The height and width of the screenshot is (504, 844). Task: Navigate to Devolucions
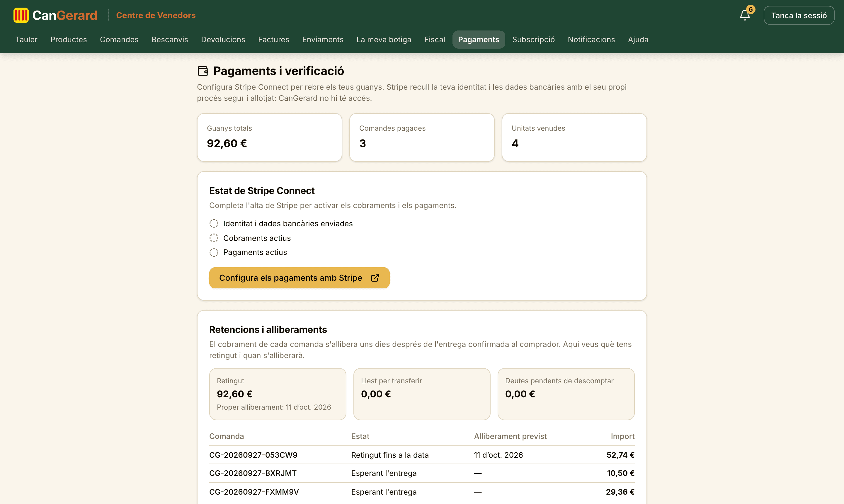(x=223, y=39)
